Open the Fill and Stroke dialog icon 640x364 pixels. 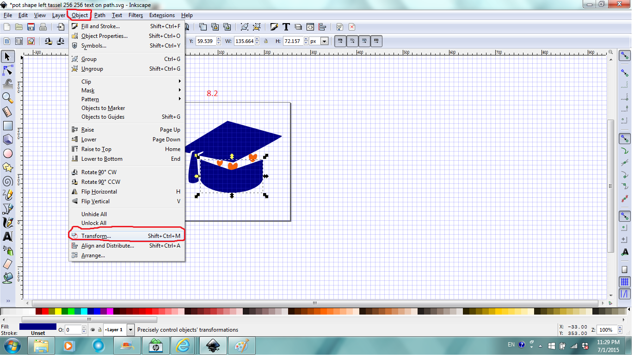click(x=275, y=27)
